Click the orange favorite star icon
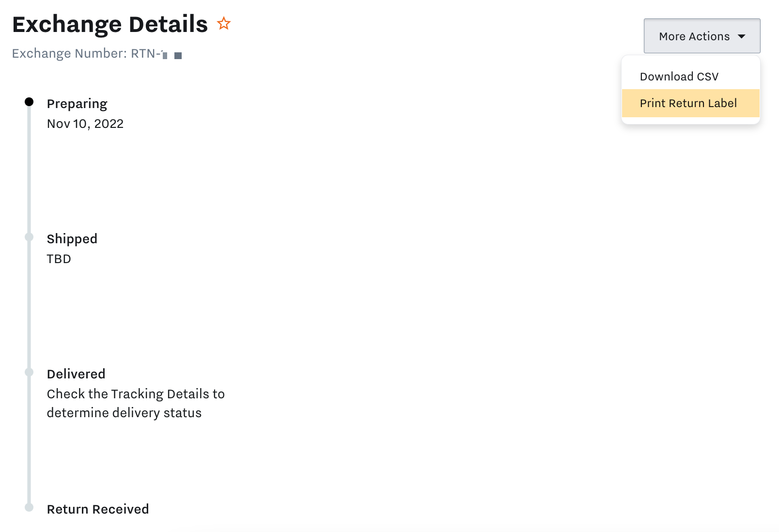The width and height of the screenshot is (779, 532). [224, 23]
